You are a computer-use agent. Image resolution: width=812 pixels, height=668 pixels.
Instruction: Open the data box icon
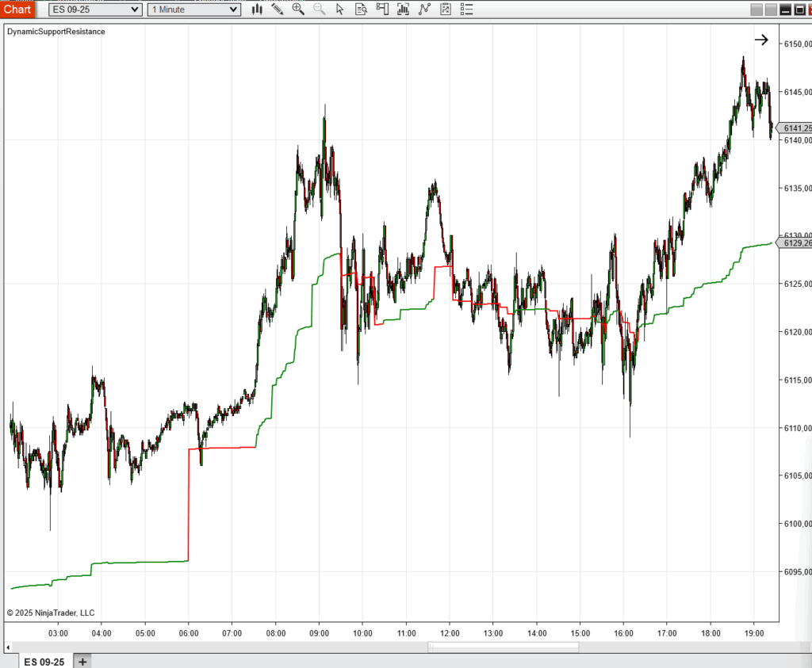(x=361, y=10)
